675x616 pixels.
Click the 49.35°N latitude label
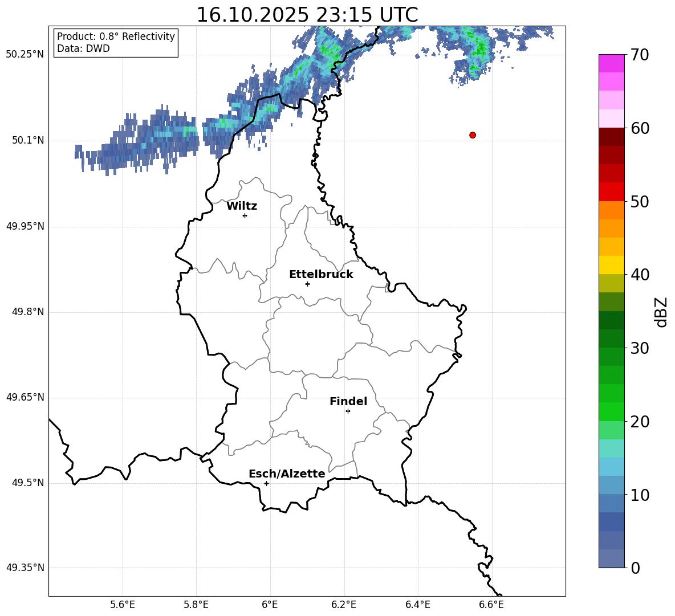coord(25,568)
